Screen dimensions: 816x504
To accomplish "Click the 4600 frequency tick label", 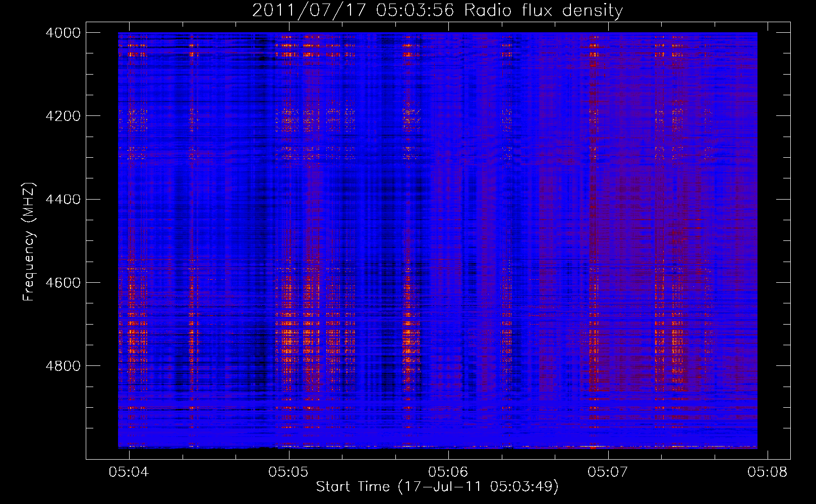I will (63, 283).
